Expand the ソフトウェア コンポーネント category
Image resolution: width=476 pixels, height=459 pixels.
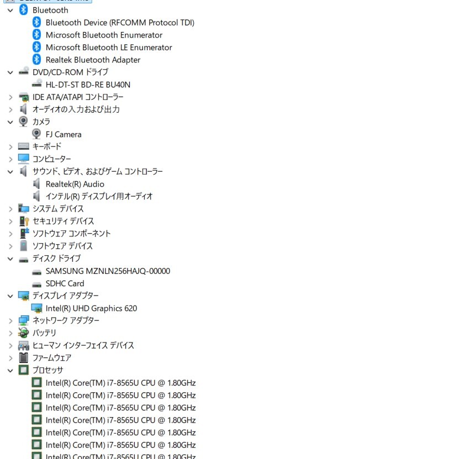[10, 234]
